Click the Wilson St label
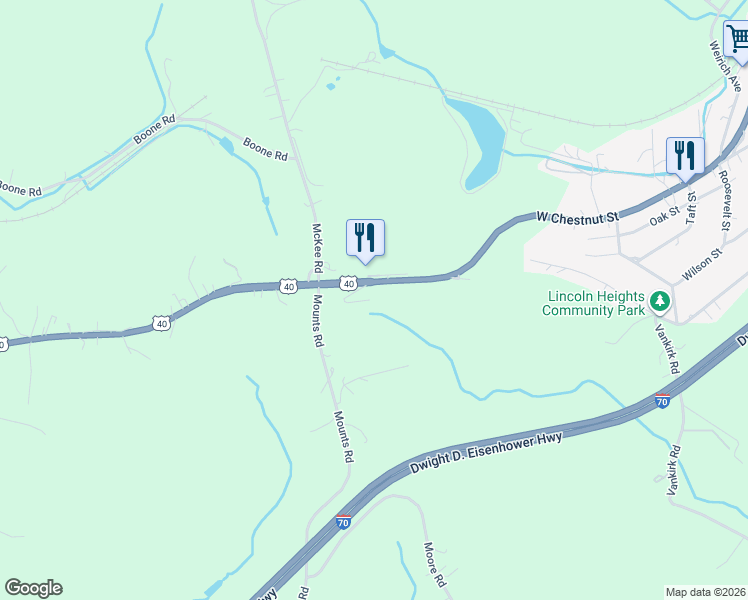Image resolution: width=748 pixels, height=600 pixels. click(x=702, y=265)
